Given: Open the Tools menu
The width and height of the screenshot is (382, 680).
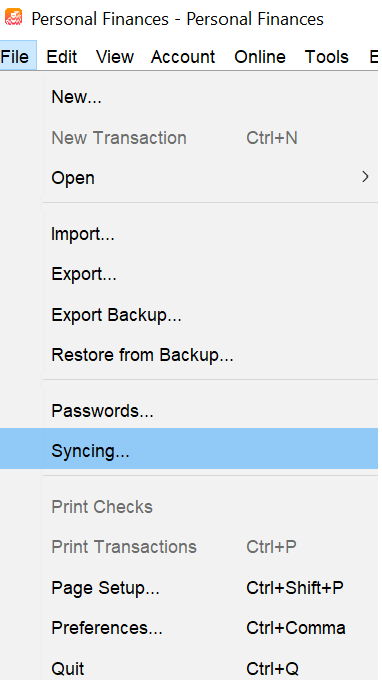Looking at the screenshot, I should (326, 57).
